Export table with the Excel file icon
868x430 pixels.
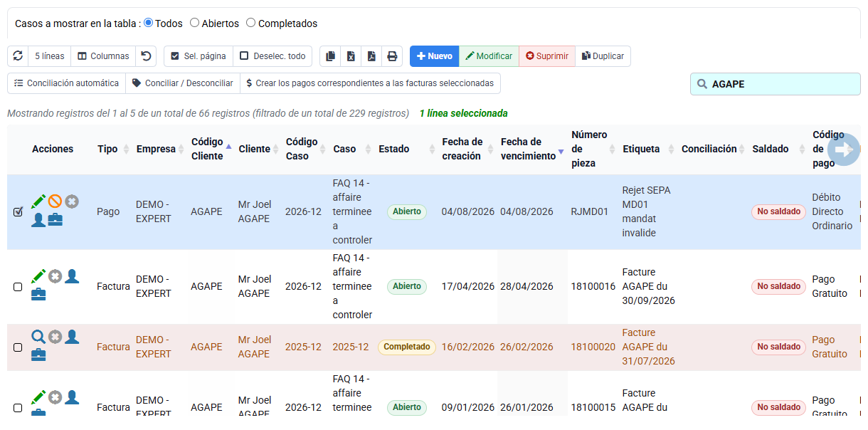(x=351, y=56)
